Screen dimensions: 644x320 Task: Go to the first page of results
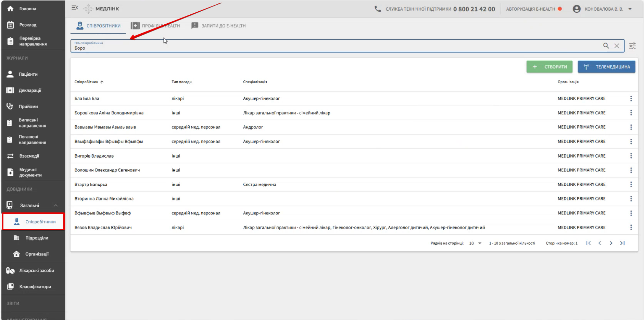588,243
